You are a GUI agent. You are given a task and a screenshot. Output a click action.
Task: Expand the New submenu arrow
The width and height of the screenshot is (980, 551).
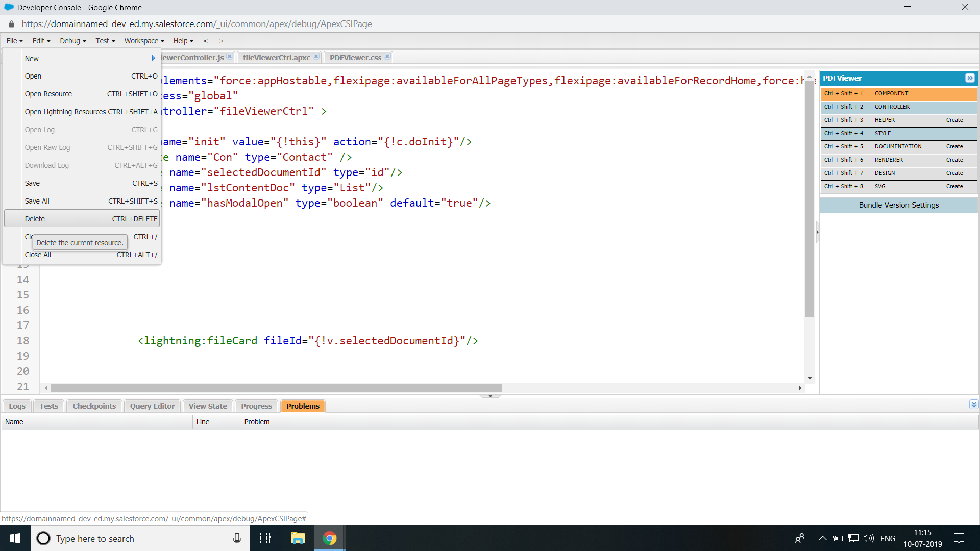[x=153, y=58]
